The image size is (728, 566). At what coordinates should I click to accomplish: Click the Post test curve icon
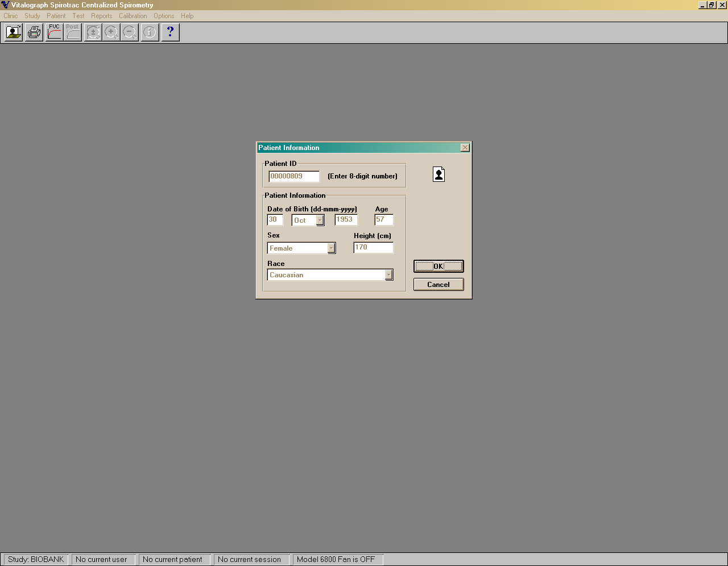click(73, 32)
